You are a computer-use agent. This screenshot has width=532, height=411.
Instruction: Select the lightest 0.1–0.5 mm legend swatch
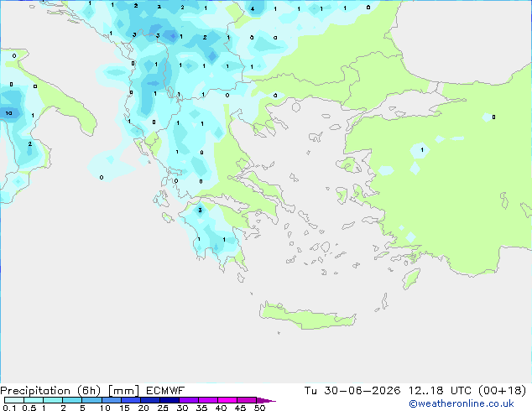click(14, 400)
